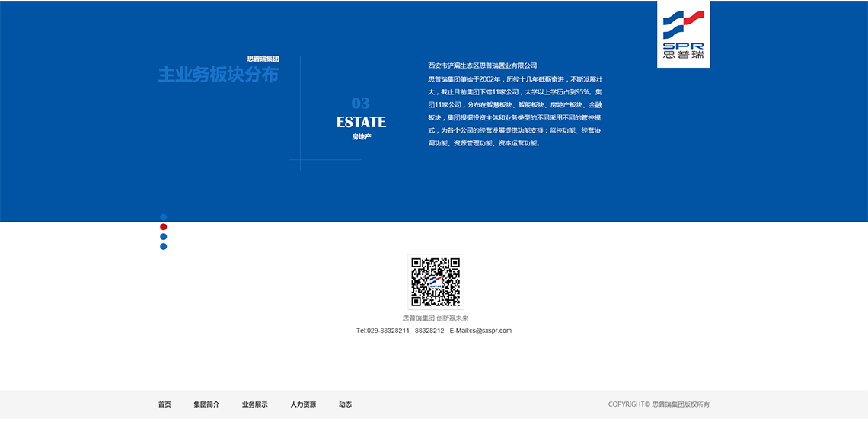
Task: Click the 03 slide number
Action: (360, 103)
